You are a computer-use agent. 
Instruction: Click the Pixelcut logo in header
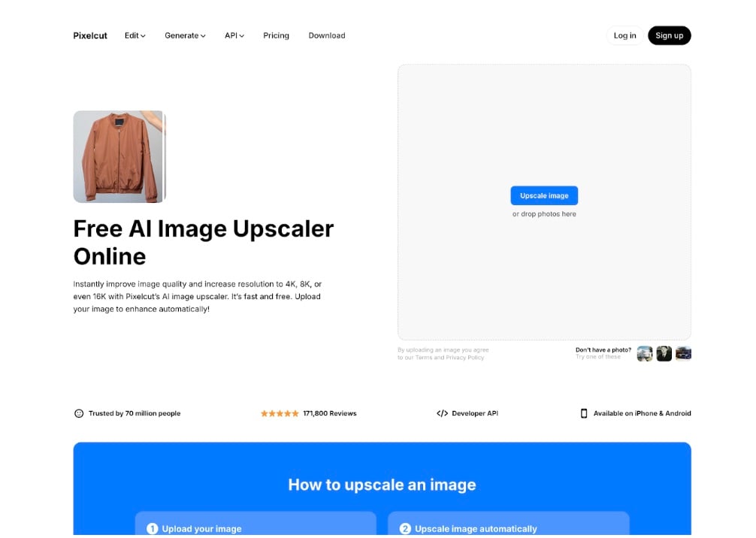click(x=90, y=35)
